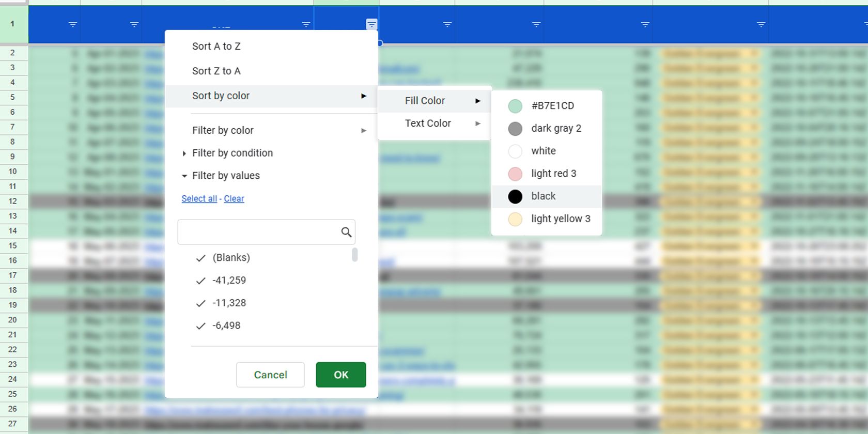This screenshot has width=868, height=434.
Task: Open the filter icon in the second blue header column
Action: [x=134, y=24]
